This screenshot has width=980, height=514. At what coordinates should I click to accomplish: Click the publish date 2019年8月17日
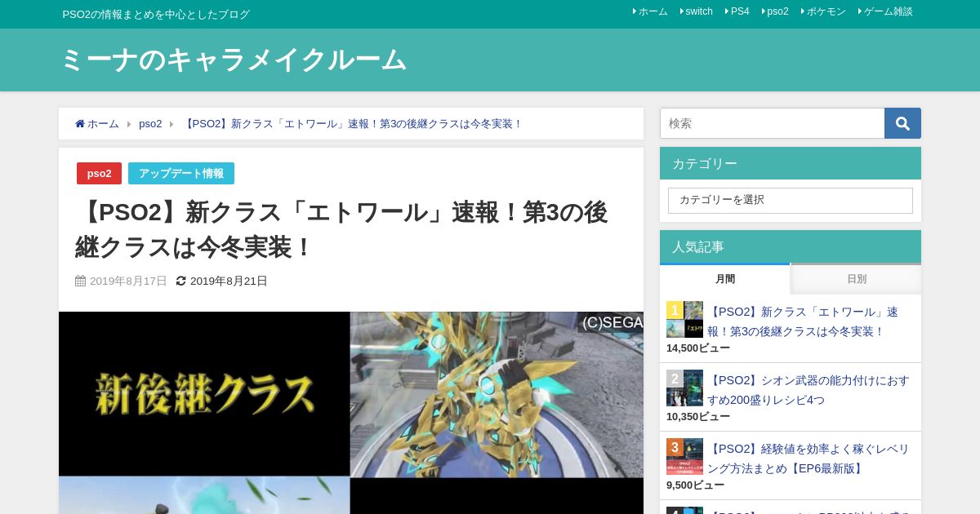click(x=128, y=281)
